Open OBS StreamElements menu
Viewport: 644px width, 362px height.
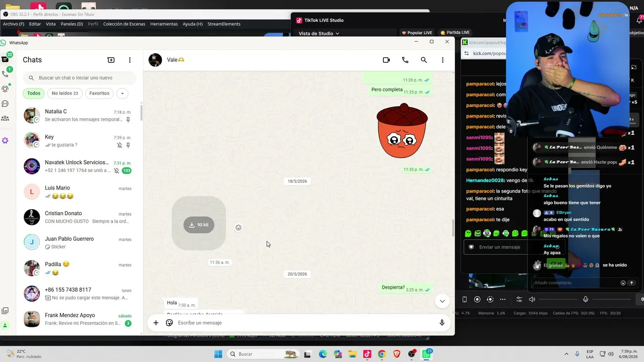[224, 24]
